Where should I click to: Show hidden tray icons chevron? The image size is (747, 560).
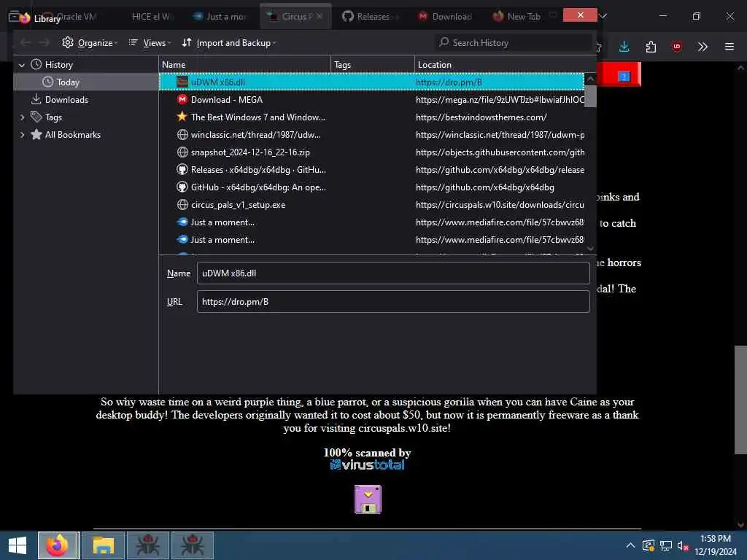(630, 545)
